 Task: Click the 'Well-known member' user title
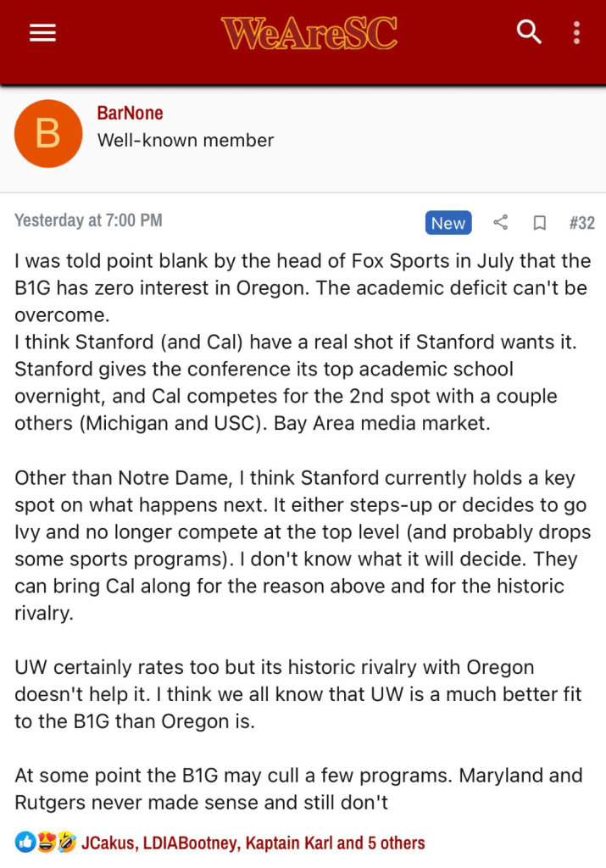click(x=186, y=141)
